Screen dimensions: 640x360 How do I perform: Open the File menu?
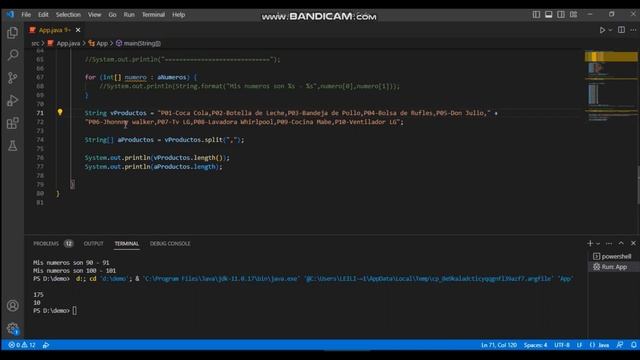point(26,15)
